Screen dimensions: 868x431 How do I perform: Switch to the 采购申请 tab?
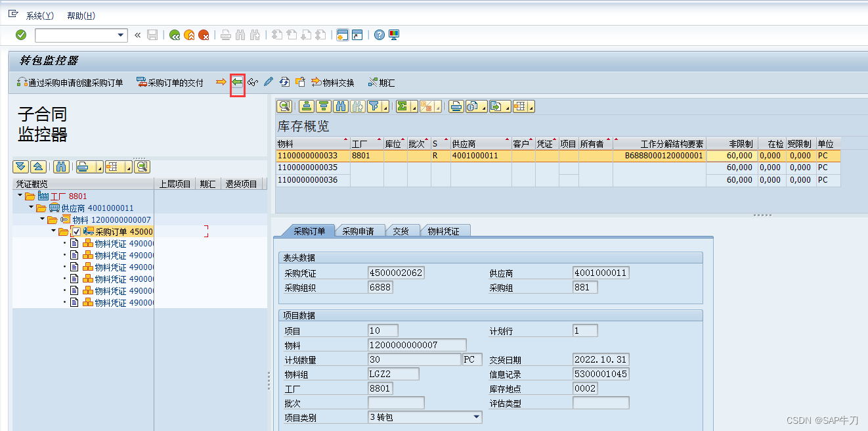pos(360,231)
